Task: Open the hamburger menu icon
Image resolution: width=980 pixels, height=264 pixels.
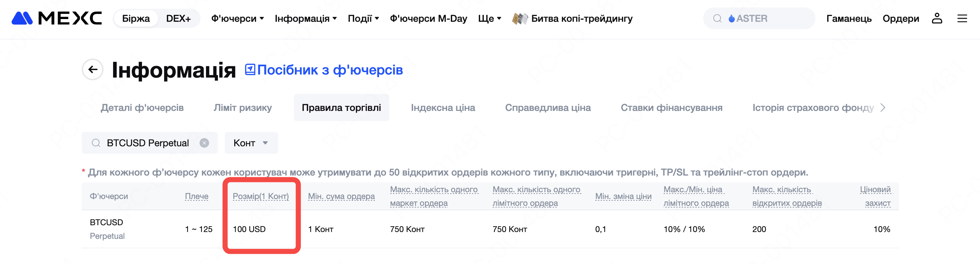Action: (962, 18)
